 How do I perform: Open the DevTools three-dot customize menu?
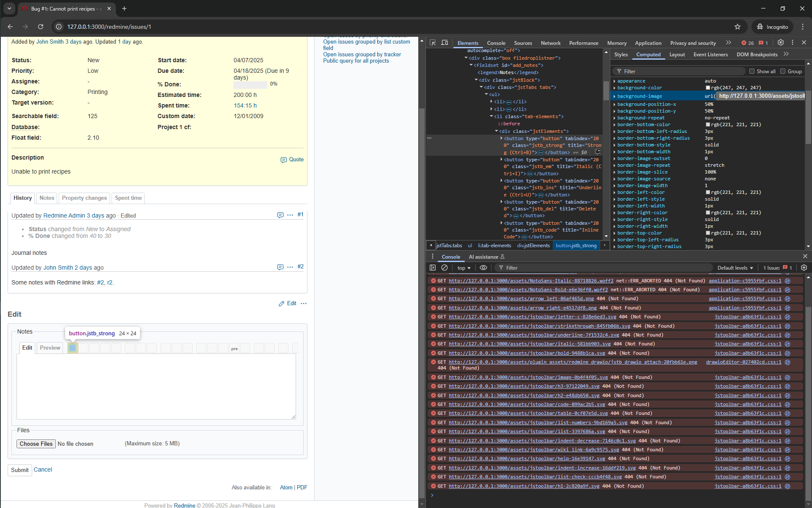pos(793,43)
